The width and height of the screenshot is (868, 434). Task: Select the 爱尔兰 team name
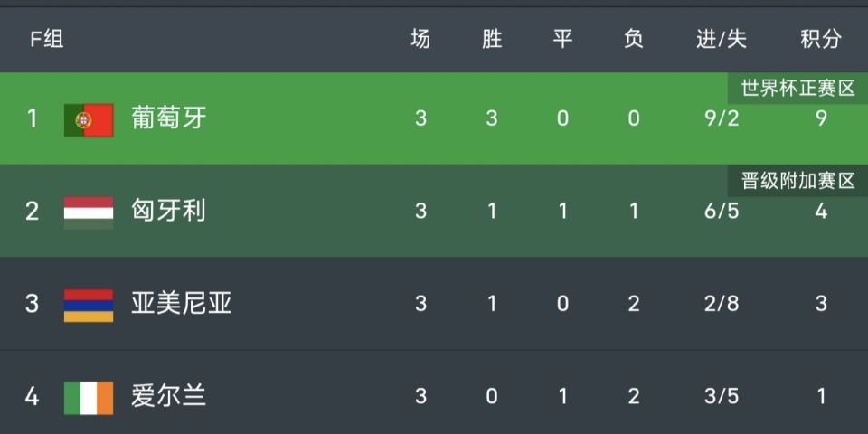(x=169, y=396)
